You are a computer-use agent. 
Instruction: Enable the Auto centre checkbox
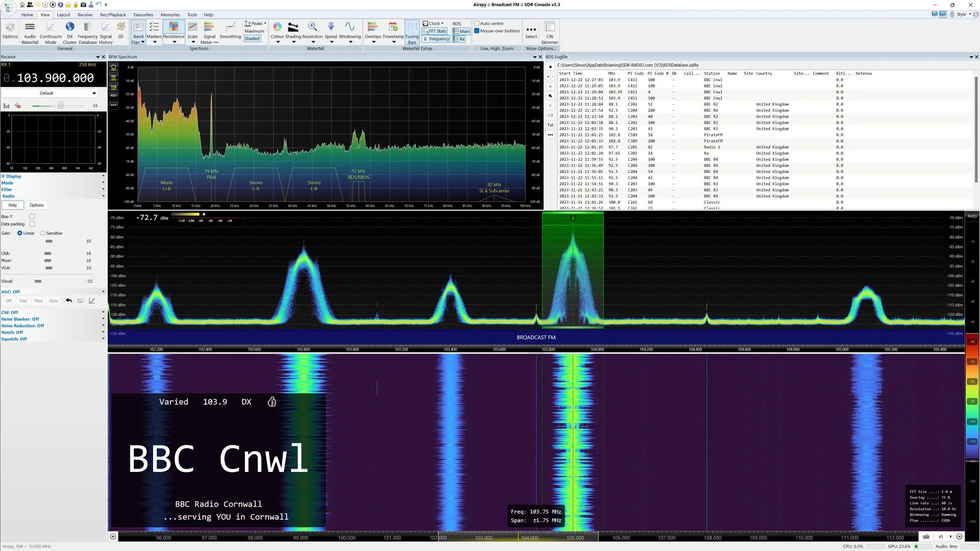(477, 23)
